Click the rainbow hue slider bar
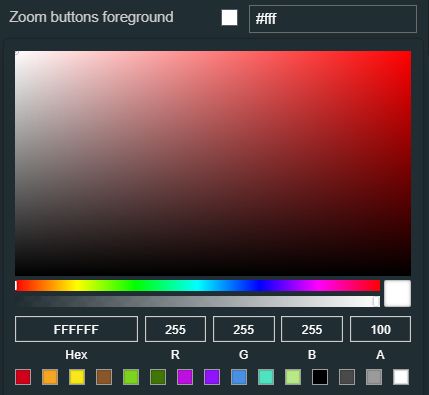 [197, 286]
